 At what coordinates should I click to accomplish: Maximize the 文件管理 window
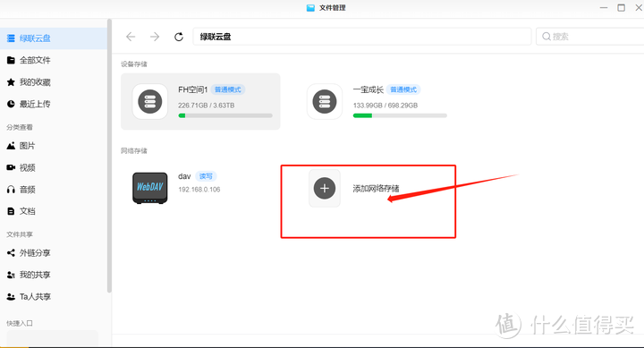[x=622, y=7]
